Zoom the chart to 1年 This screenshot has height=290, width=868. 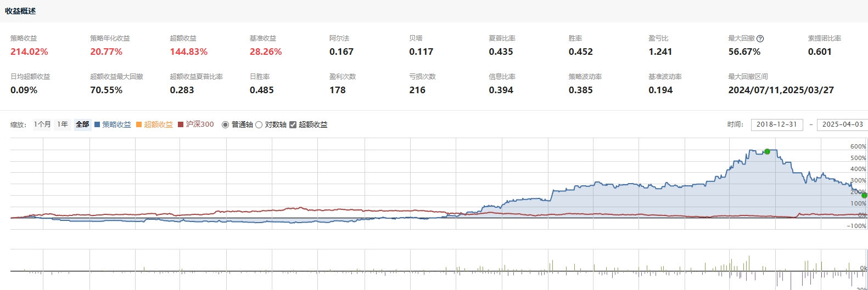coord(63,124)
